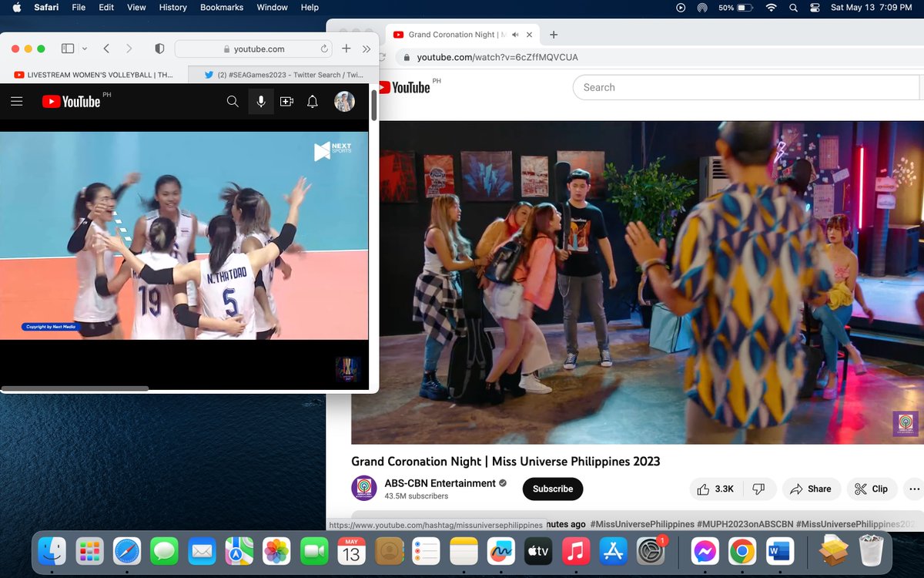
Task: Open Messages from the Dock
Action: point(165,551)
